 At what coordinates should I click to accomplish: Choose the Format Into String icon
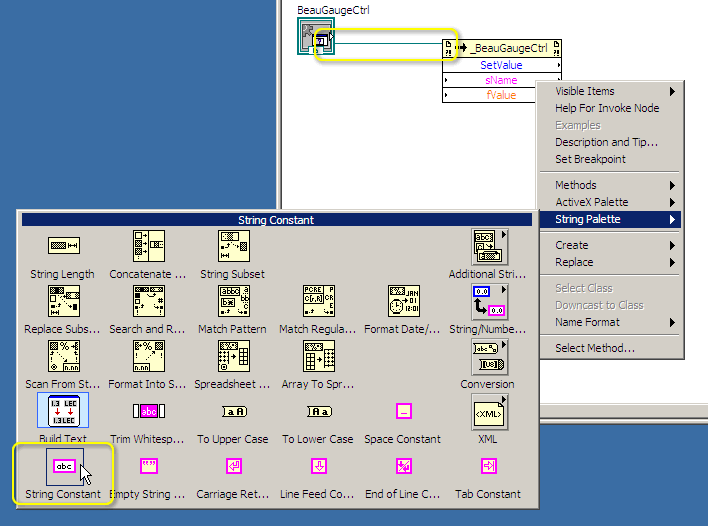149,356
